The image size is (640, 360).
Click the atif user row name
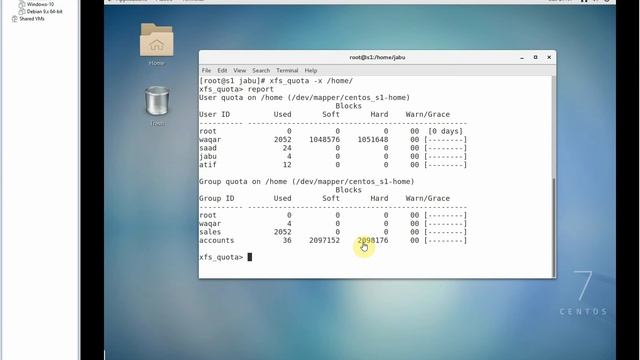[208, 165]
